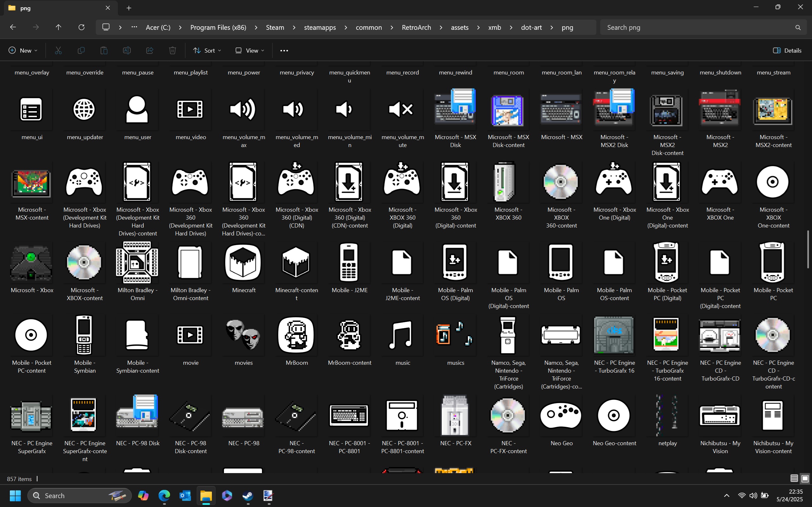Expand the New item dropdown
The image size is (812, 507).
point(23,50)
